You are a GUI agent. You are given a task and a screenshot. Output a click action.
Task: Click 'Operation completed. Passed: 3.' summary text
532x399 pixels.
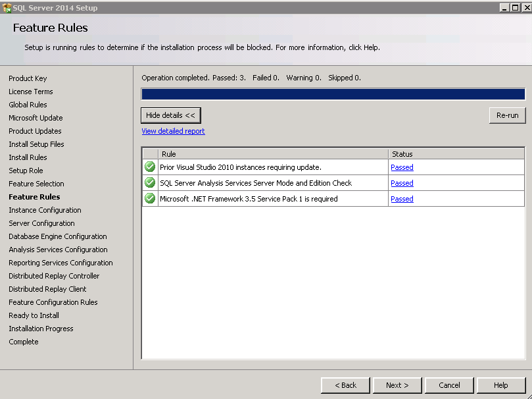click(194, 78)
